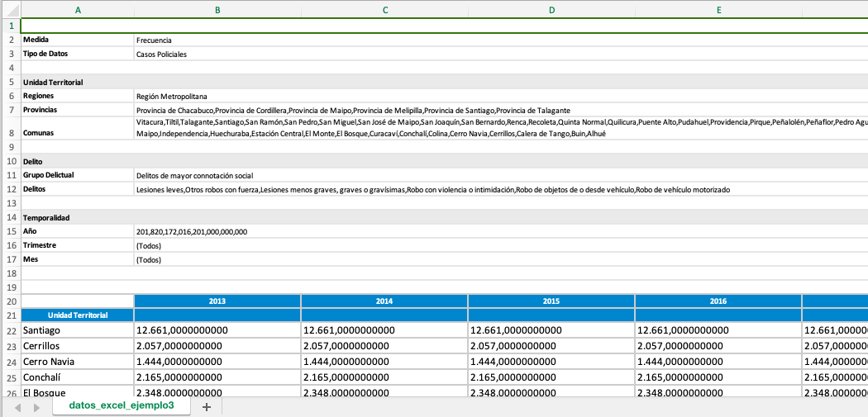The width and height of the screenshot is (868, 417).
Task: Select the Cerro Navia row label
Action: tap(78, 362)
